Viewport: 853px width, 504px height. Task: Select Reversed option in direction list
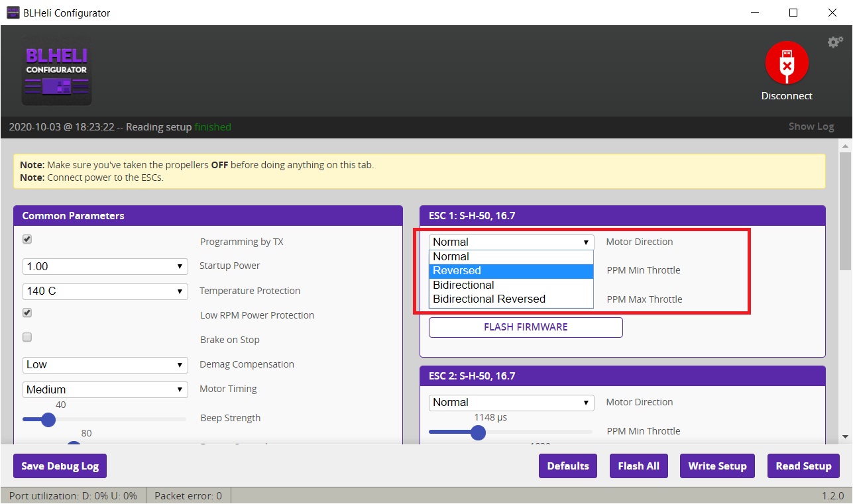click(511, 271)
